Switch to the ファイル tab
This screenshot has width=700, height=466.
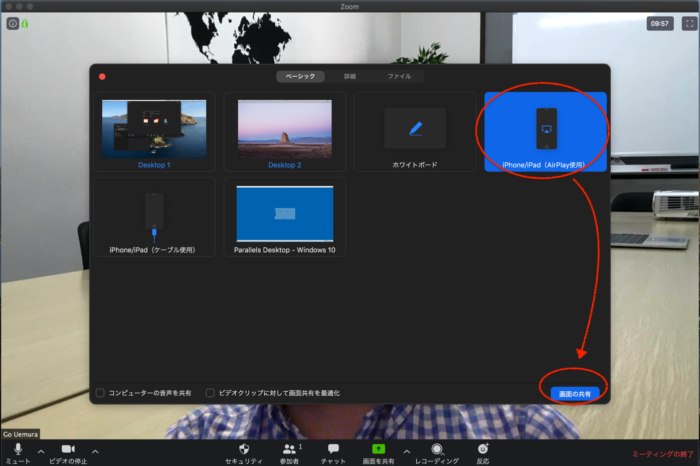pos(399,76)
